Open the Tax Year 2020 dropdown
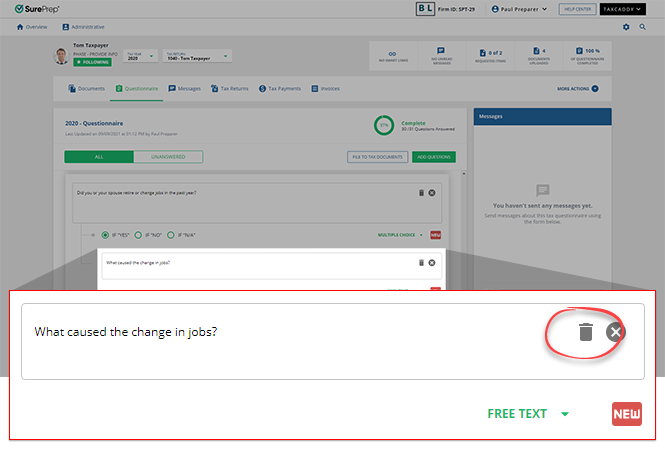The image size is (665, 449). pyautogui.click(x=140, y=56)
